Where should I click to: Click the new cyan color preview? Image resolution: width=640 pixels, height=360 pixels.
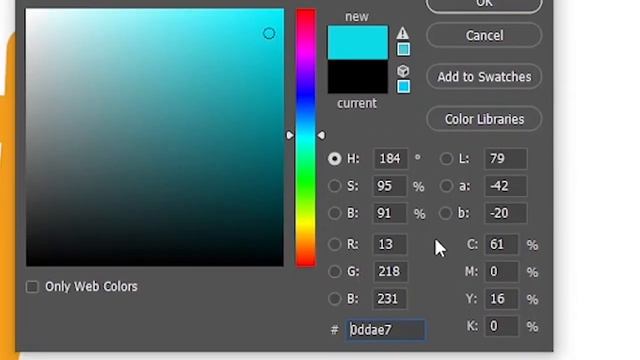point(358,42)
